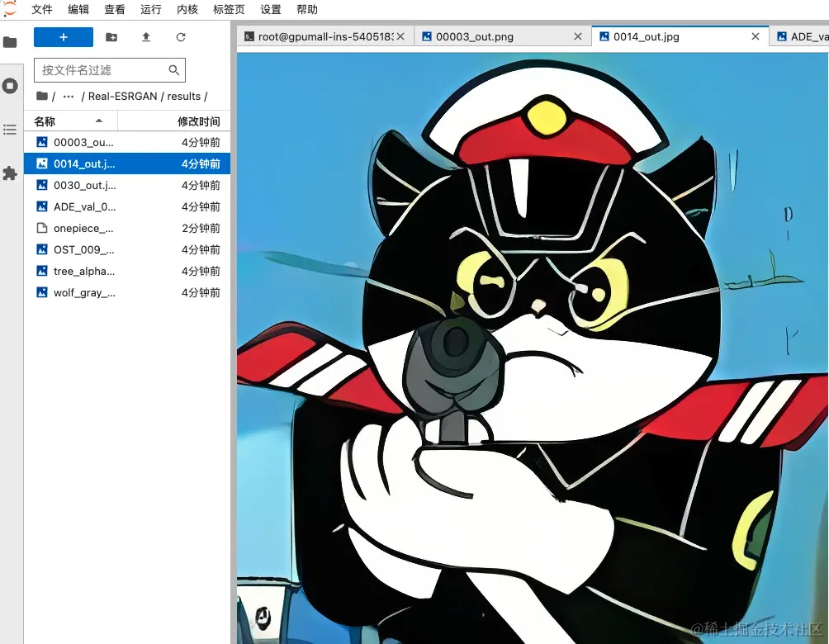Click the image icon beside 0030_out.j...
The width and height of the screenshot is (829, 644).
[x=42, y=185]
